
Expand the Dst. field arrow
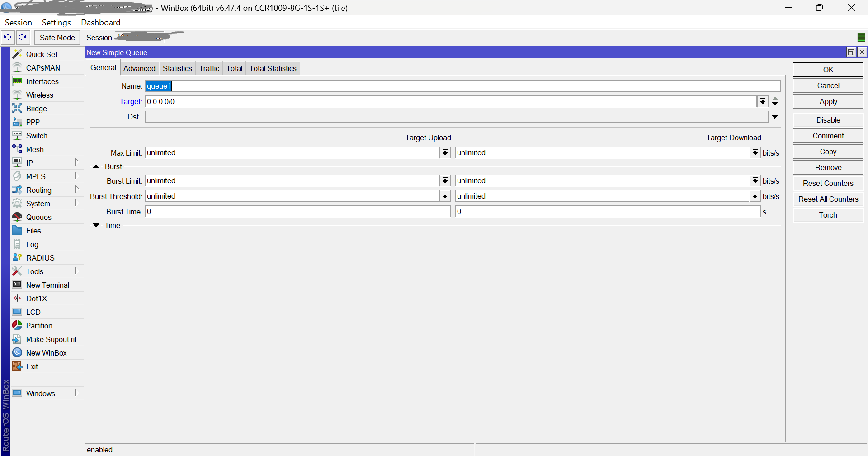coord(775,117)
